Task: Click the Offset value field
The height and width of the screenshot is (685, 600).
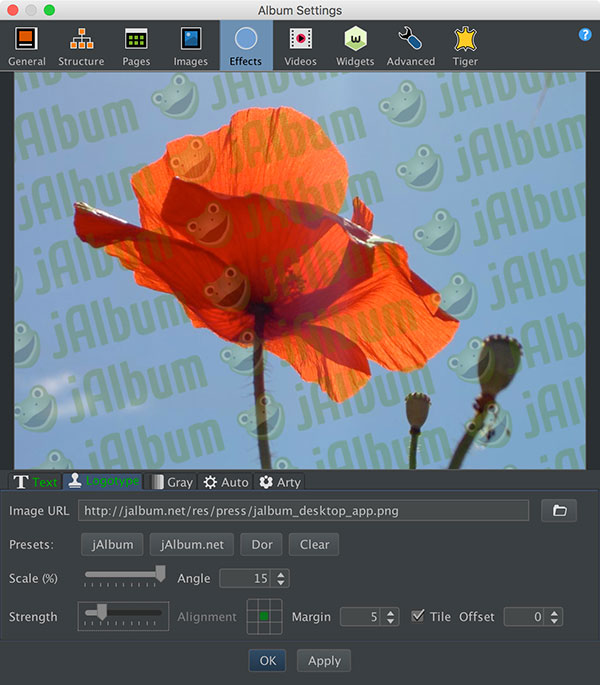Action: (x=524, y=617)
